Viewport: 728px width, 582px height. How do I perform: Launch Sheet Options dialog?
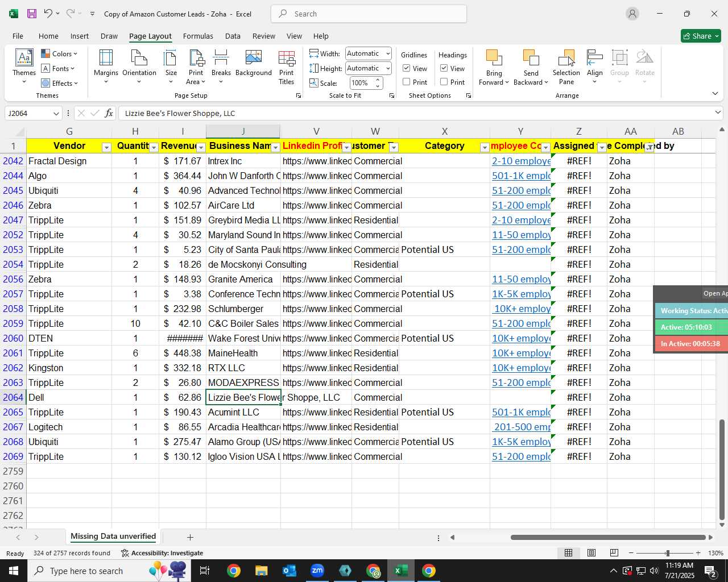pos(469,96)
